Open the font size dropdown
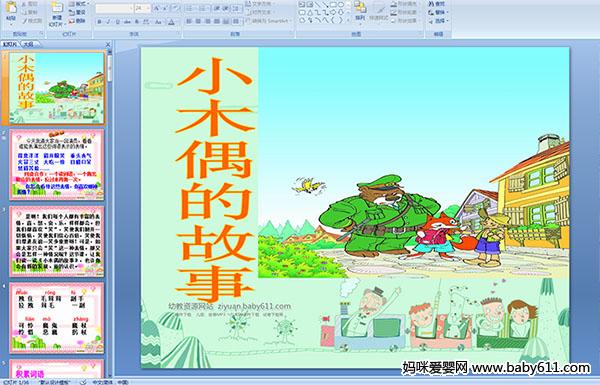This screenshot has height=385, width=600. [x=148, y=8]
